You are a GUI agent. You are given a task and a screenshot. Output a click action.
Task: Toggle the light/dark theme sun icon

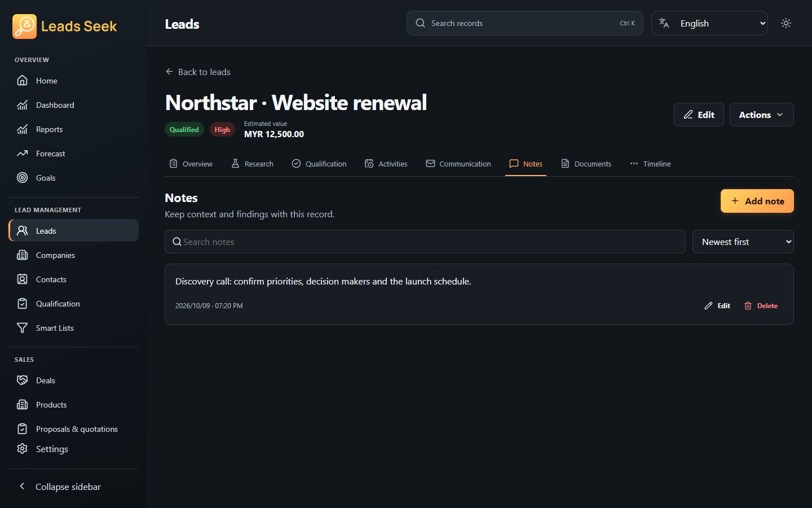tap(786, 23)
